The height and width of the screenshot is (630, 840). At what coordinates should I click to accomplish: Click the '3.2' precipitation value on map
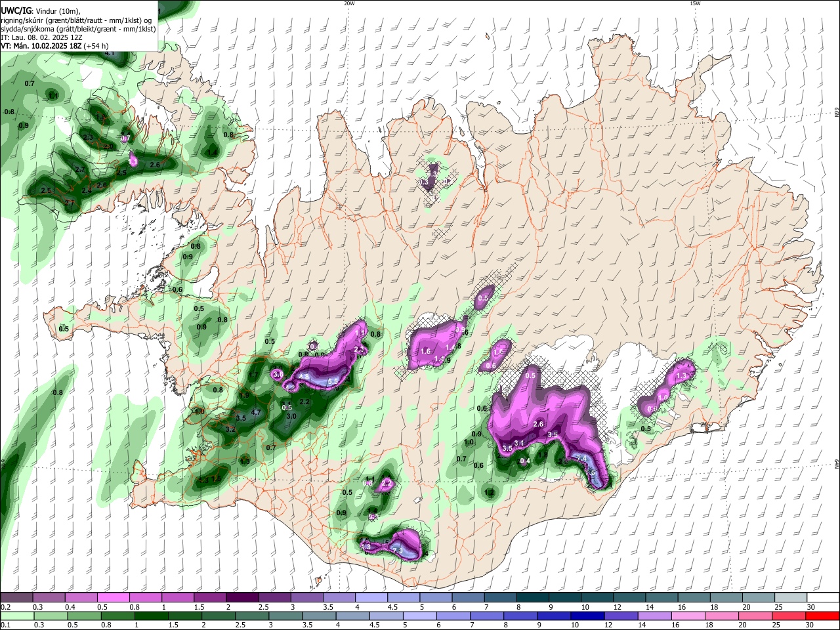click(230, 429)
